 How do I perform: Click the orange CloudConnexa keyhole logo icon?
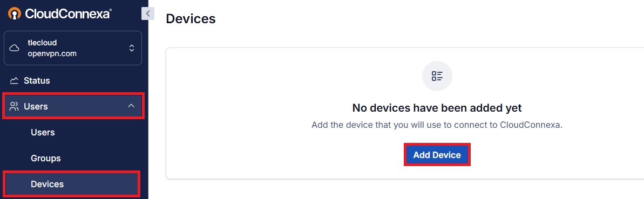coord(15,13)
